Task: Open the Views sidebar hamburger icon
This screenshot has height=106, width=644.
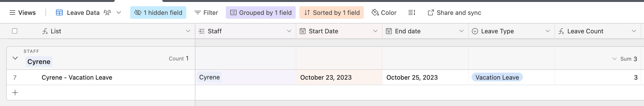Action: point(12,12)
